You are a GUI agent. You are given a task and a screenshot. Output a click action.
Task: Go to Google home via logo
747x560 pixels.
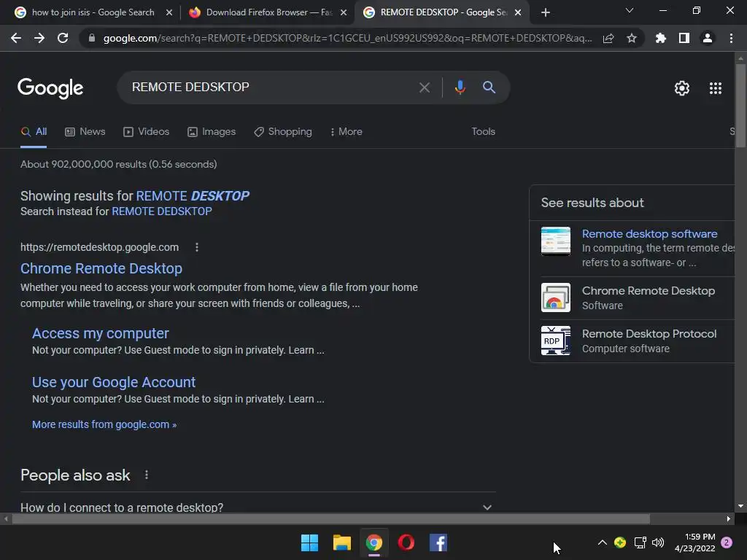[50, 88]
